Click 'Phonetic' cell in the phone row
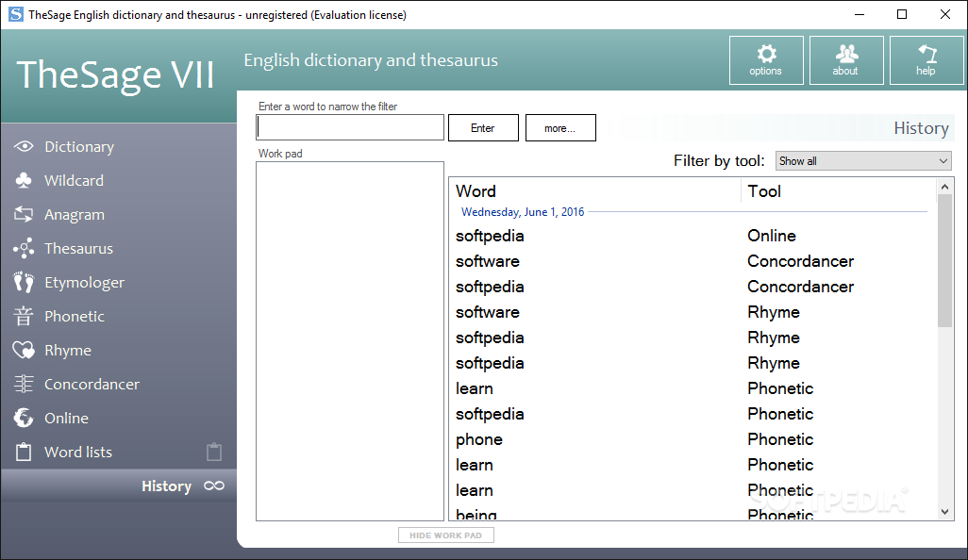Screen dimensions: 968x560 (x=780, y=439)
